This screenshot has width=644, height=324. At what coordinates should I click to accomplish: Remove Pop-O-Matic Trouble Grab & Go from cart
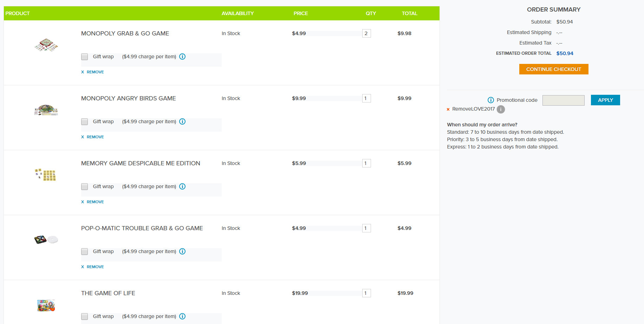click(92, 267)
